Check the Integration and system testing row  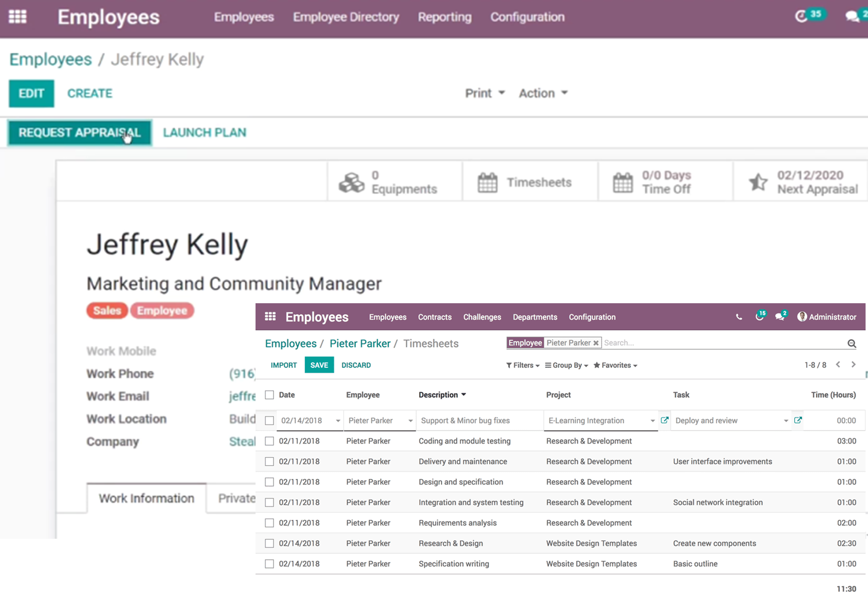tap(269, 502)
